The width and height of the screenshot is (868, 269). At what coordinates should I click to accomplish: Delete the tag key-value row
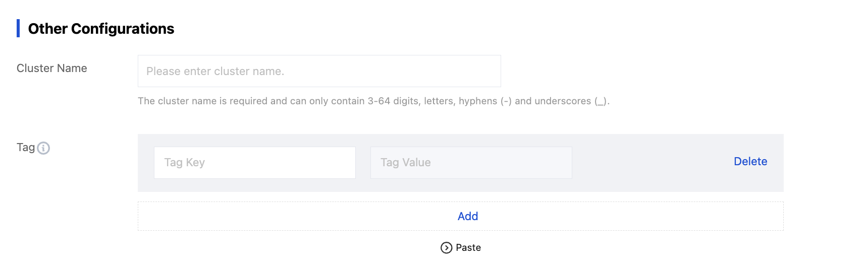(750, 162)
